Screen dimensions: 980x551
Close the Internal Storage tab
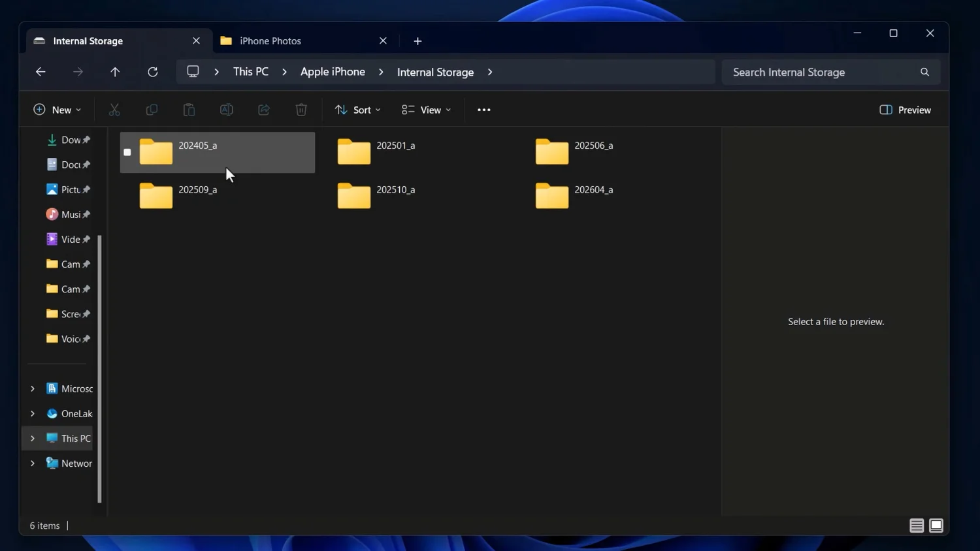[196, 40]
